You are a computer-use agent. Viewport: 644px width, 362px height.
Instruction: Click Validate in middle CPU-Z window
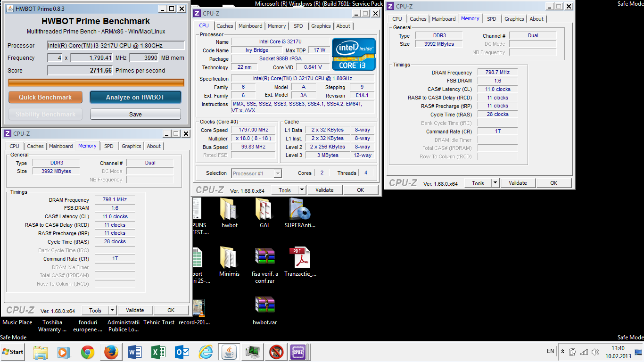coord(324,190)
